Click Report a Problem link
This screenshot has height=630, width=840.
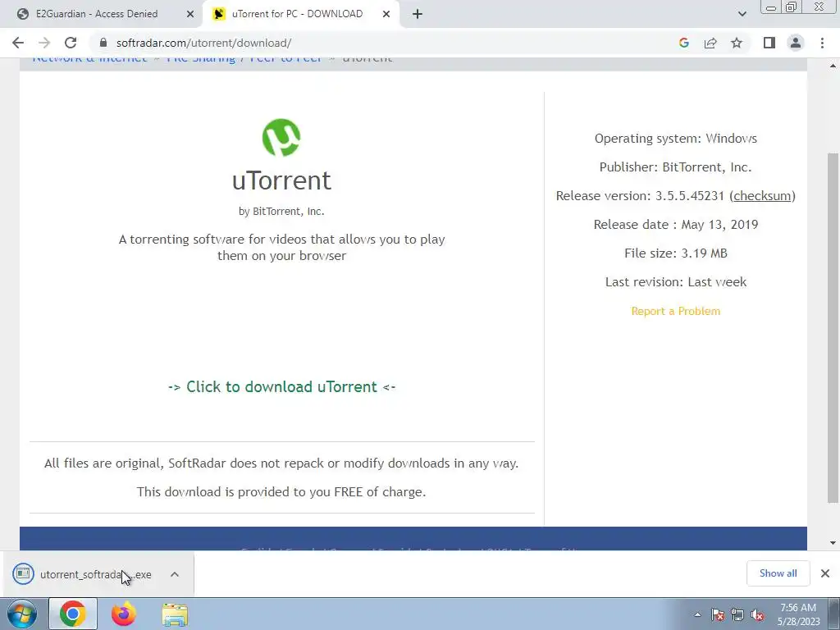point(676,311)
